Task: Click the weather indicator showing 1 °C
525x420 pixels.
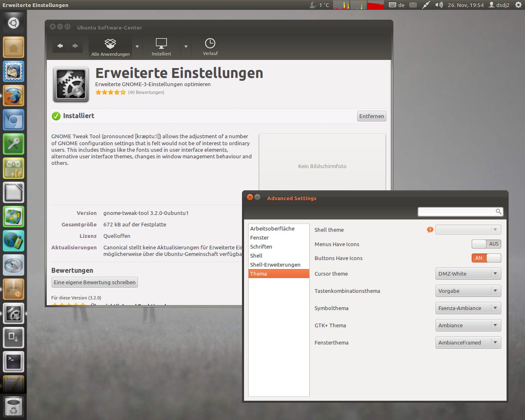Action: pos(319,5)
